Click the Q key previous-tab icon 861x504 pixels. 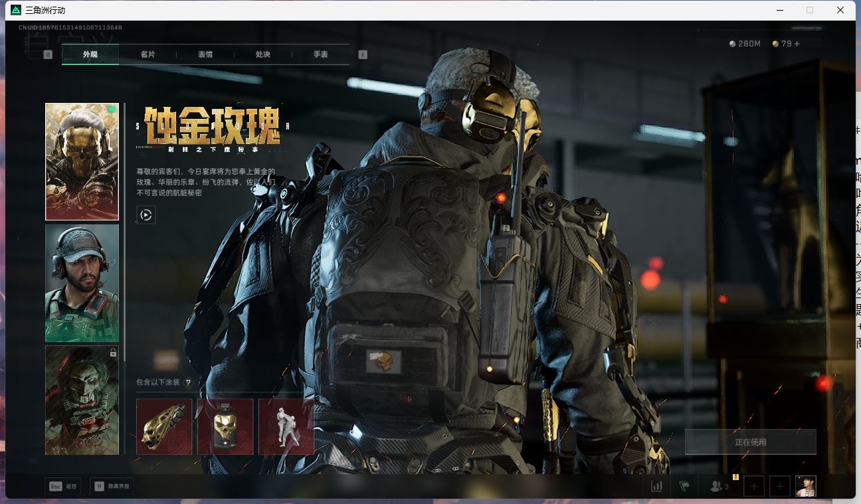click(48, 54)
